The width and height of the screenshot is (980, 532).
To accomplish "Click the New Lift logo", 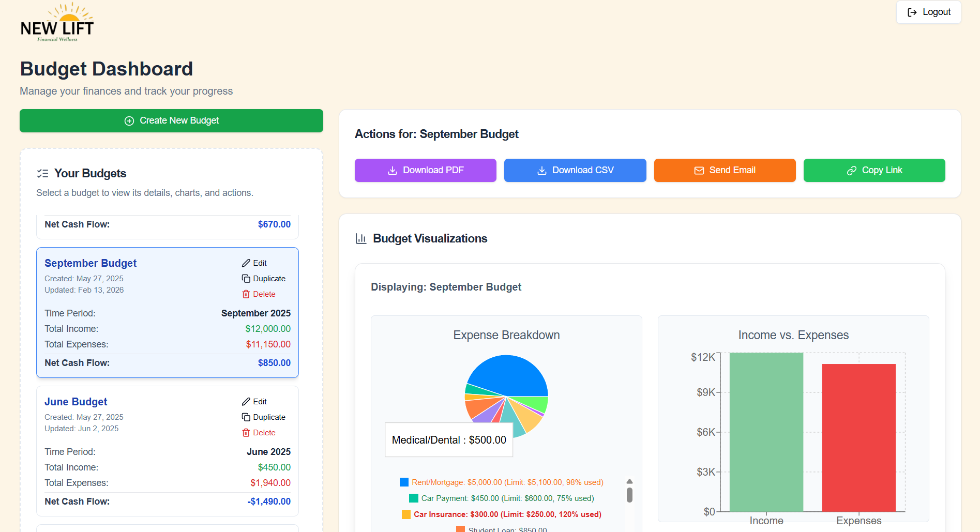I will click(x=57, y=22).
